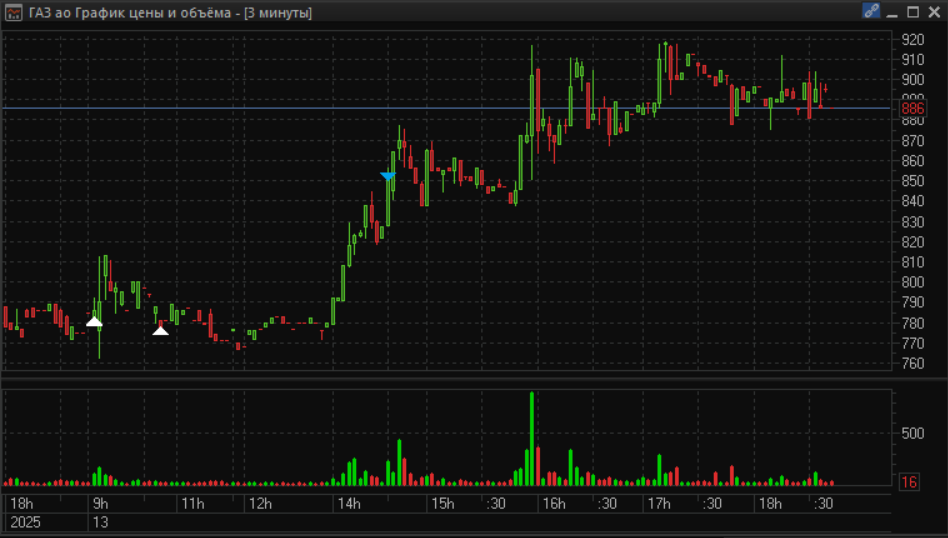Click the :30 label following 17h
The width and height of the screenshot is (948, 538).
click(712, 504)
